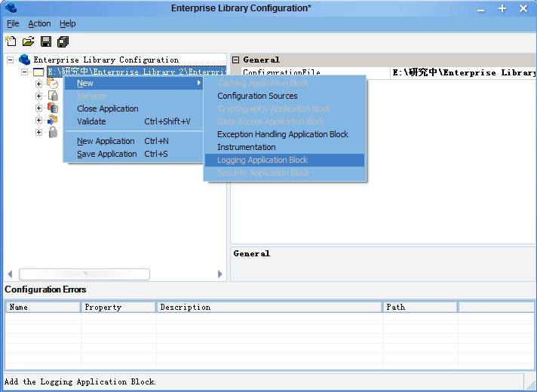Open the Help menu
This screenshot has width=537, height=392.
coord(67,23)
